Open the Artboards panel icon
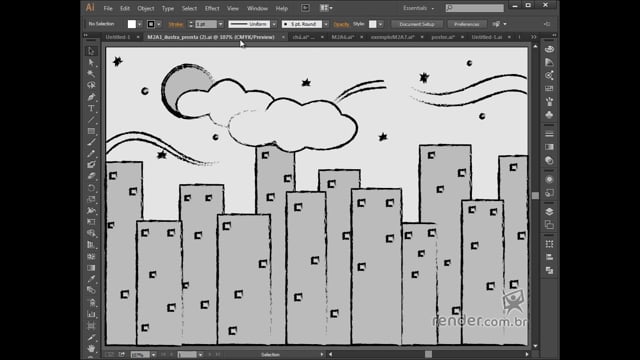This screenshot has height=360, width=640. [x=549, y=224]
